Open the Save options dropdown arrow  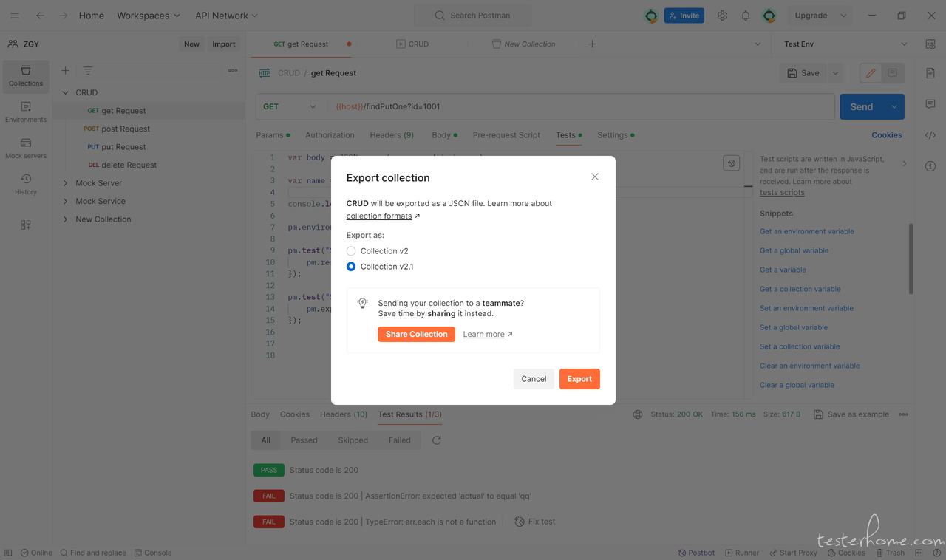click(835, 73)
